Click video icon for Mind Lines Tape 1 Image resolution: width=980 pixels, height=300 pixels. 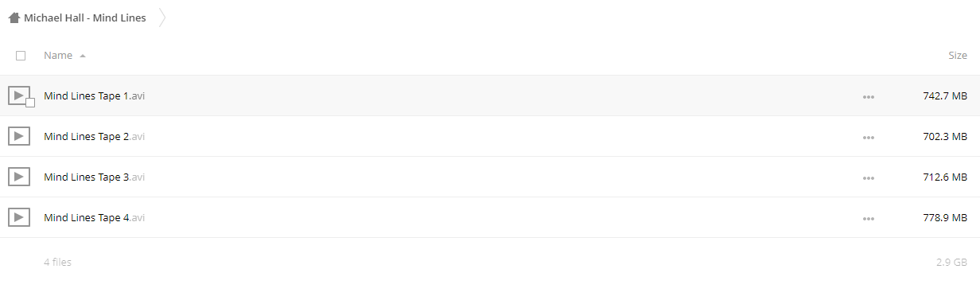18,95
